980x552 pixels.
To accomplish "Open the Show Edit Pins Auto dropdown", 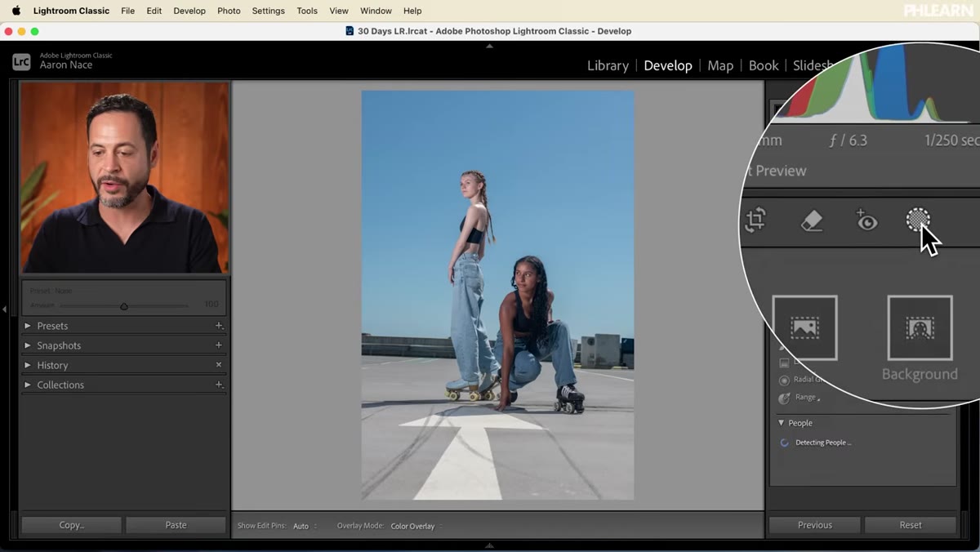I will 305,526.
